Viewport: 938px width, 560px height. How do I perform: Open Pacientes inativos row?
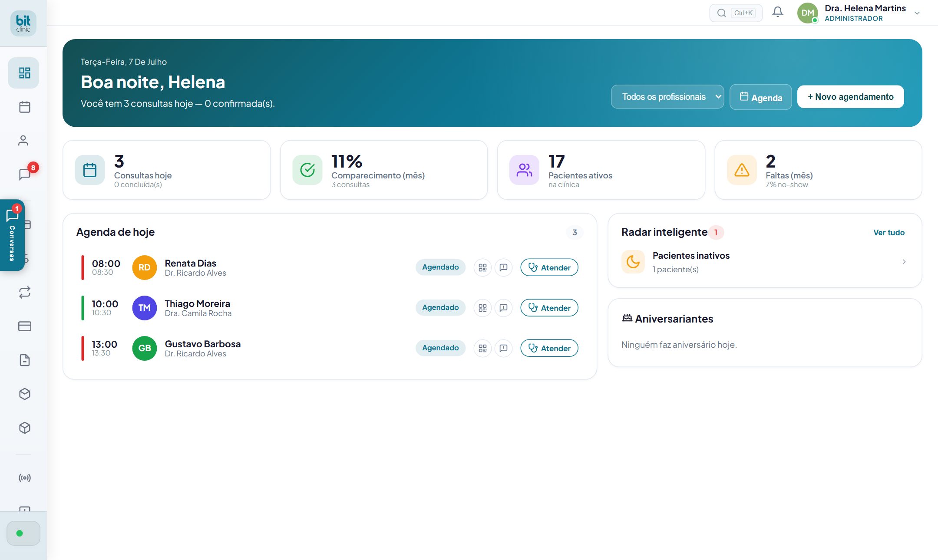coord(765,262)
